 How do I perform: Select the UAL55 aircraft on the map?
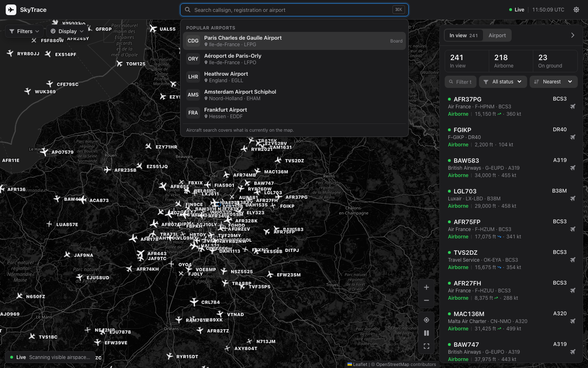(x=153, y=29)
